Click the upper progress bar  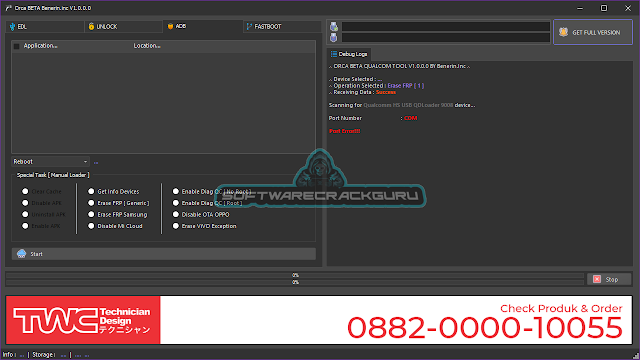pyautogui.click(x=295, y=275)
